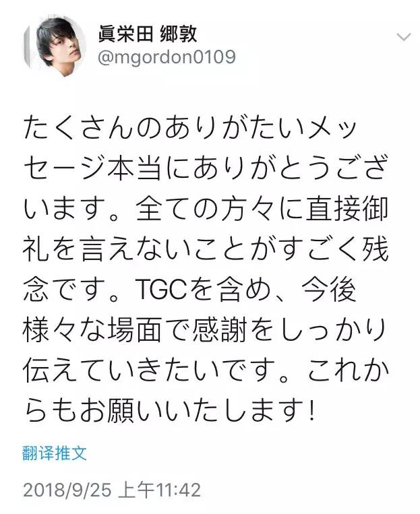Tap last line らもお願いいたします!
This screenshot has width=420, height=514.
[x=170, y=411]
